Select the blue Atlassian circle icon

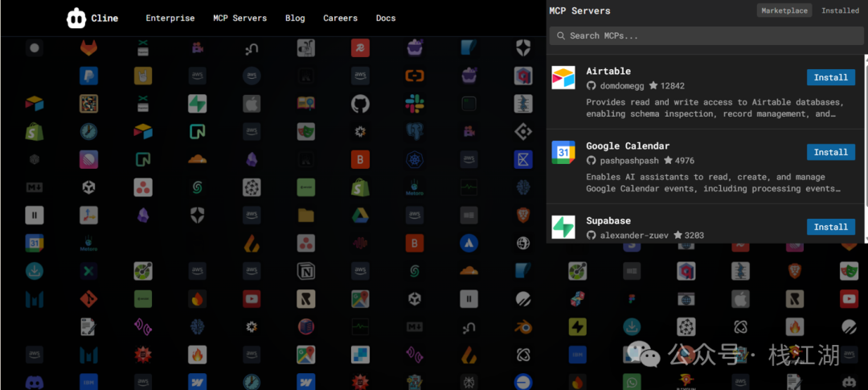(469, 243)
